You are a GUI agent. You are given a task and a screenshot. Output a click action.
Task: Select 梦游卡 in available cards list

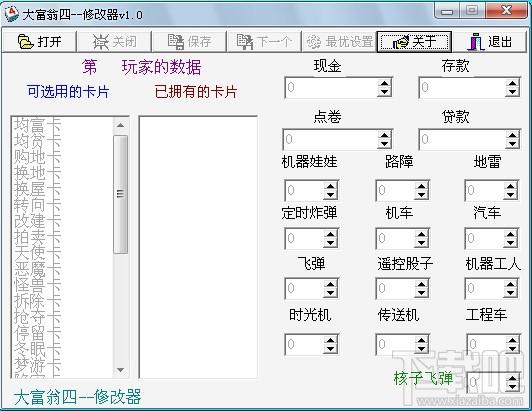click(x=37, y=364)
